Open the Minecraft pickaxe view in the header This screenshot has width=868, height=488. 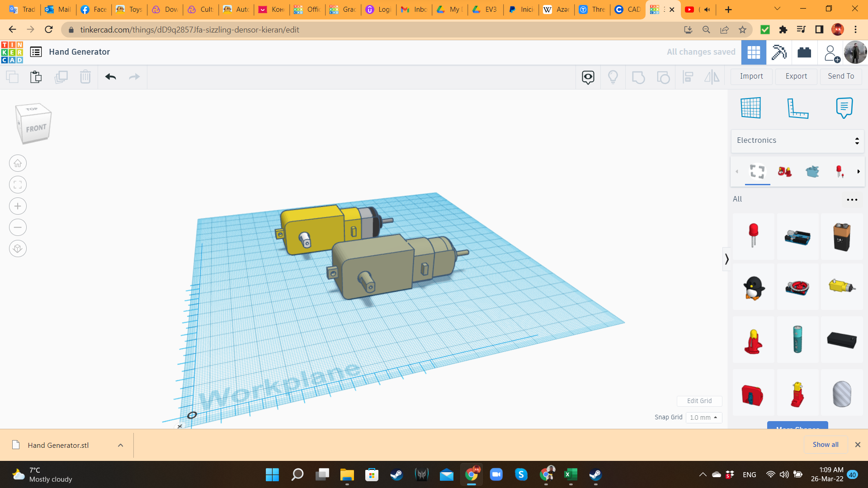pos(778,52)
